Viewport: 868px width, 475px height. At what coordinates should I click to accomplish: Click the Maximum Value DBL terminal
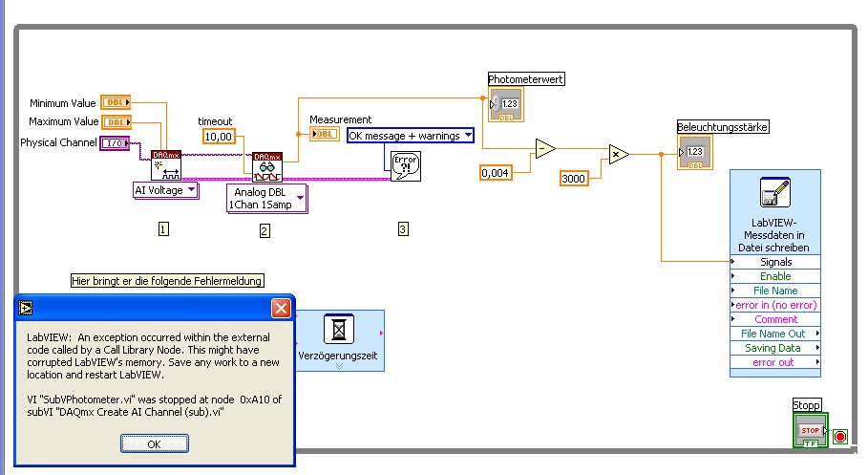coord(116,122)
